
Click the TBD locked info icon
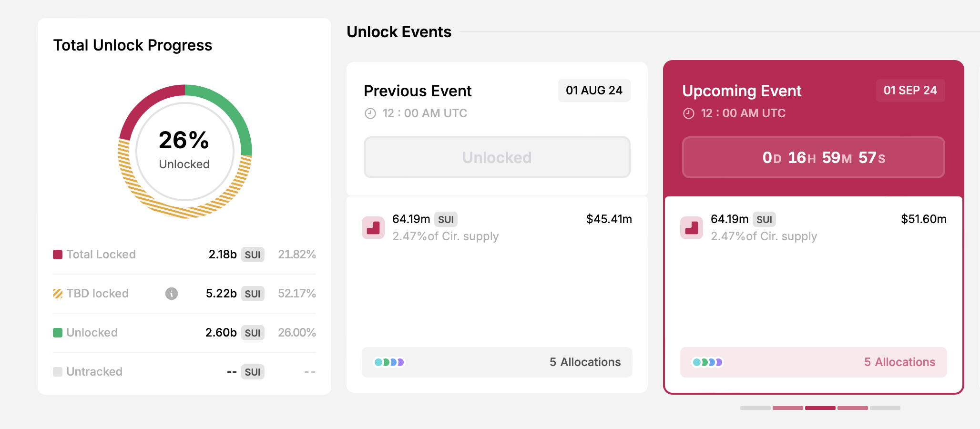pos(172,294)
